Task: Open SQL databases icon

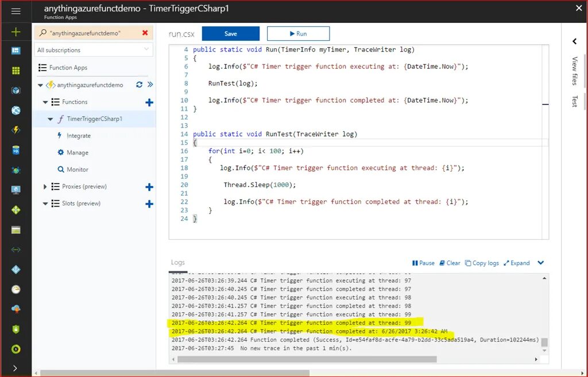Action: (16, 150)
